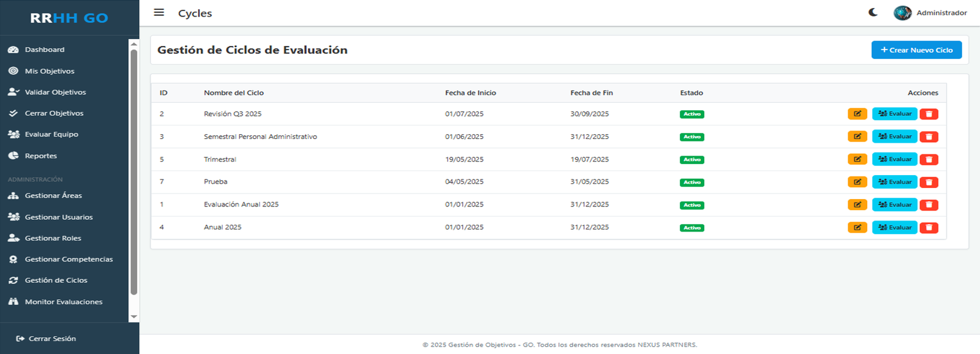Click the Gestión de Ciclos sync icon

click(x=13, y=281)
